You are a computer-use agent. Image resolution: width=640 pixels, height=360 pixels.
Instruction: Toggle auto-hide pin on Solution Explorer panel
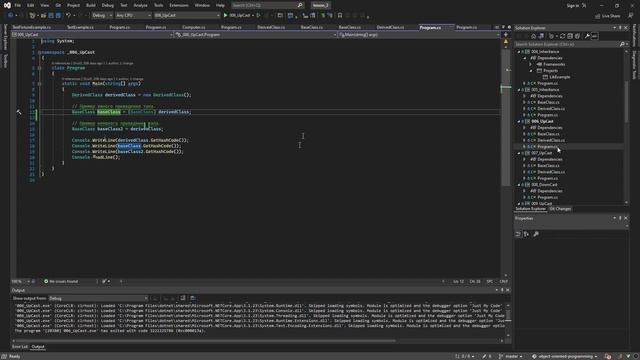(x=620, y=28)
